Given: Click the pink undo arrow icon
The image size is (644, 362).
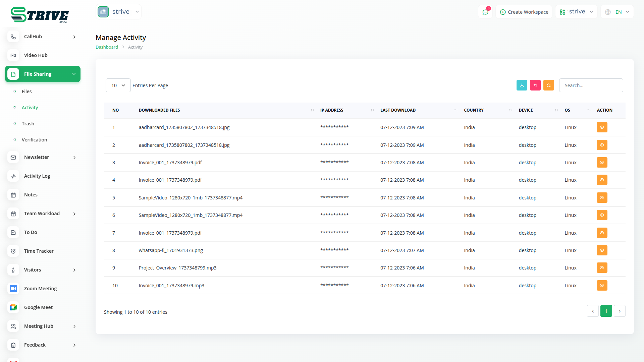Looking at the screenshot, I should coord(535,85).
